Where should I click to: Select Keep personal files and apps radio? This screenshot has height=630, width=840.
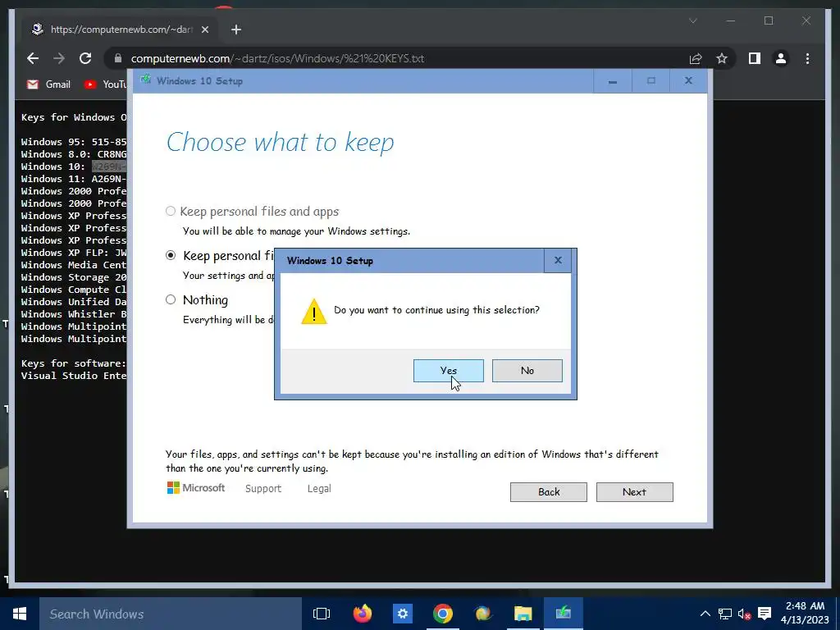point(171,211)
